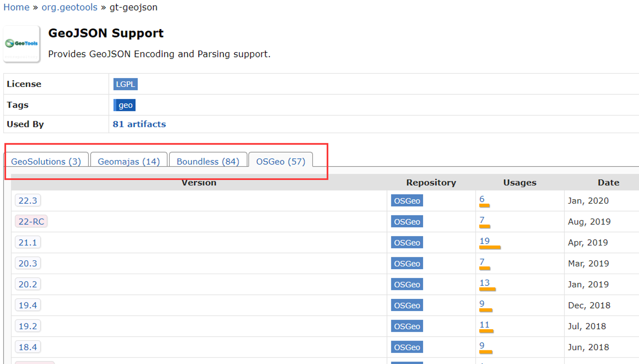Screen dimensions: 639x364
Task: Click the geo tag badge
Action: coord(125,105)
